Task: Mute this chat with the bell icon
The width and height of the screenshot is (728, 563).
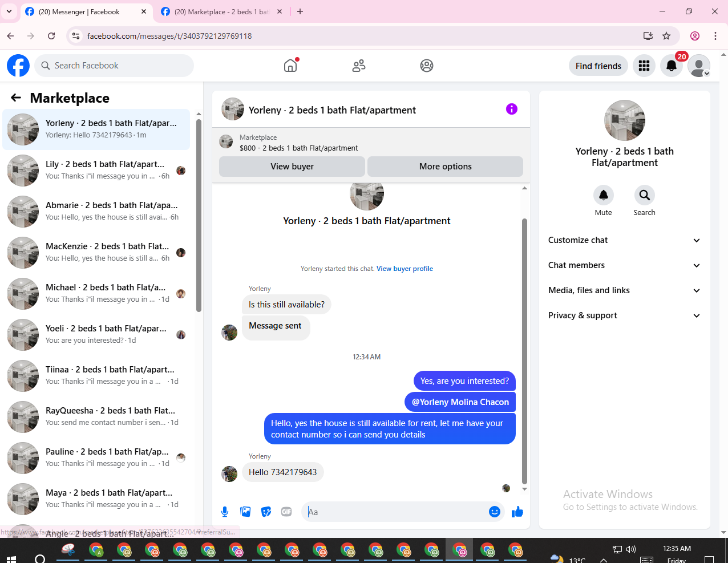Action: (x=604, y=195)
